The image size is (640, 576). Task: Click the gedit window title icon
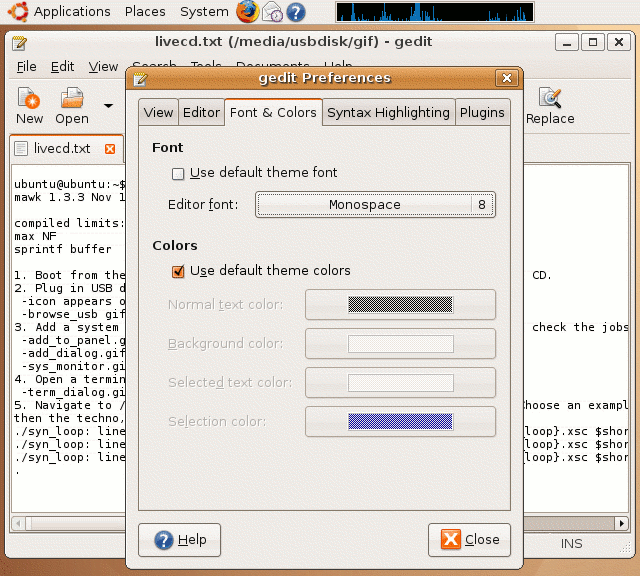(x=19, y=43)
